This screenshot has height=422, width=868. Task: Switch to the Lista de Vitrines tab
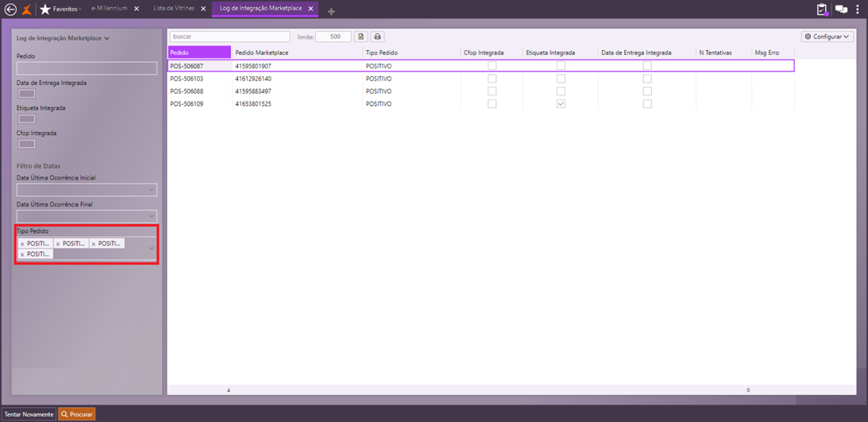(174, 9)
